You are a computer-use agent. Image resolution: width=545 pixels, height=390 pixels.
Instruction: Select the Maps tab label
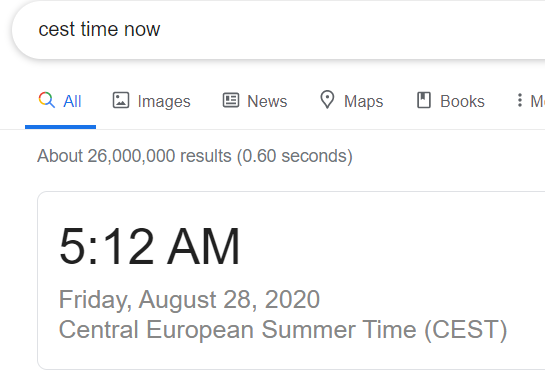tap(363, 101)
